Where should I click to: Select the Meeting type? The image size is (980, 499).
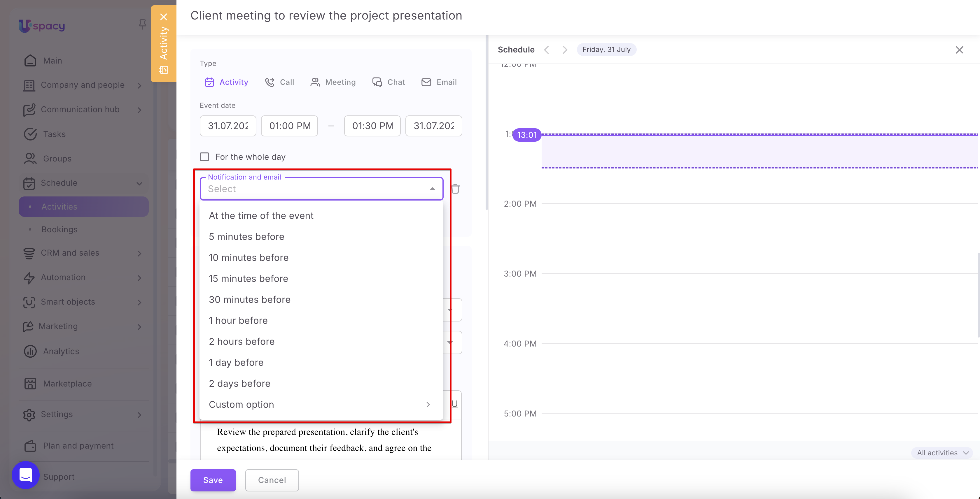point(333,82)
